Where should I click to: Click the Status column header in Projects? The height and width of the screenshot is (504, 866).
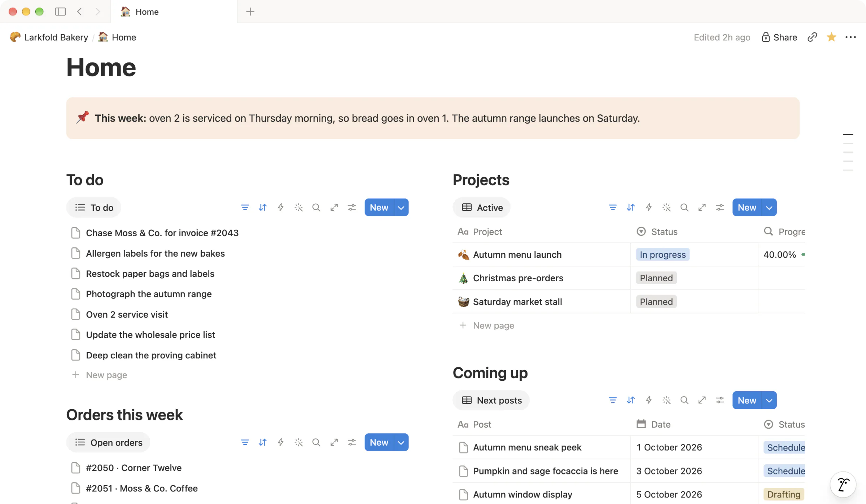[x=657, y=231]
